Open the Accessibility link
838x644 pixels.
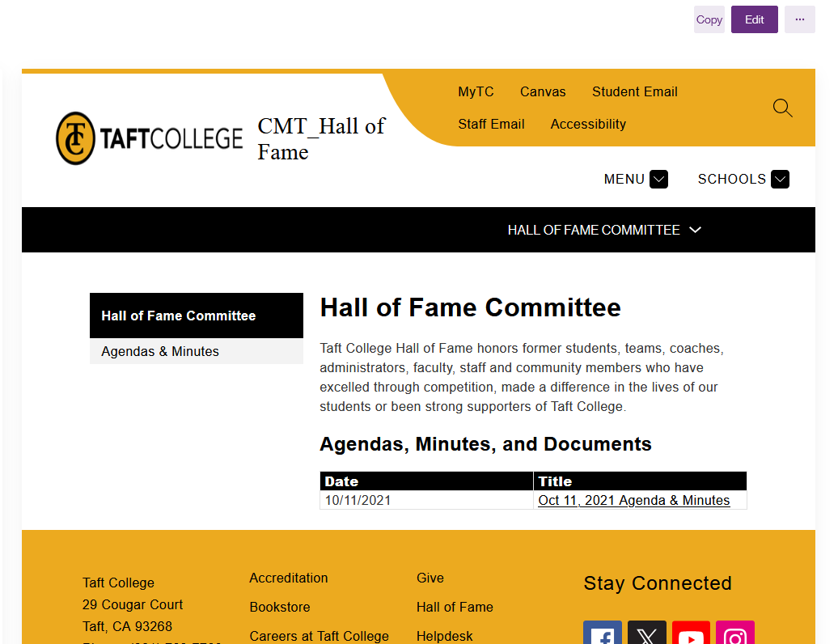click(588, 124)
